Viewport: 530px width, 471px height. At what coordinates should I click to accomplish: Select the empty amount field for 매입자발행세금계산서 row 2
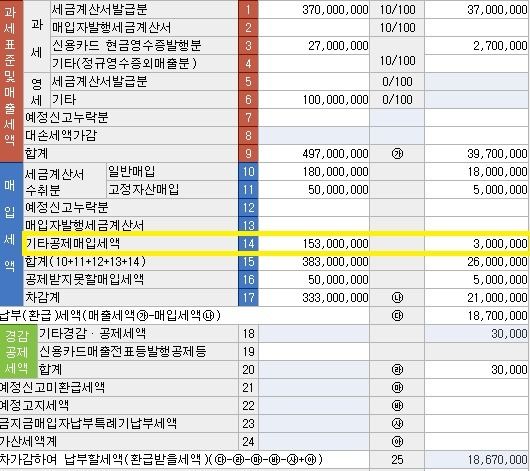[314, 27]
